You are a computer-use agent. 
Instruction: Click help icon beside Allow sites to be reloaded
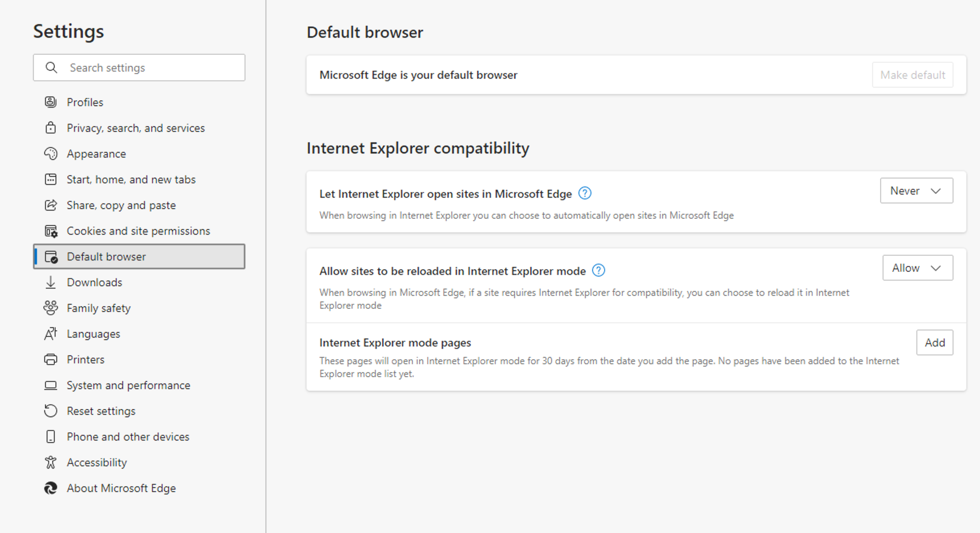pos(598,271)
